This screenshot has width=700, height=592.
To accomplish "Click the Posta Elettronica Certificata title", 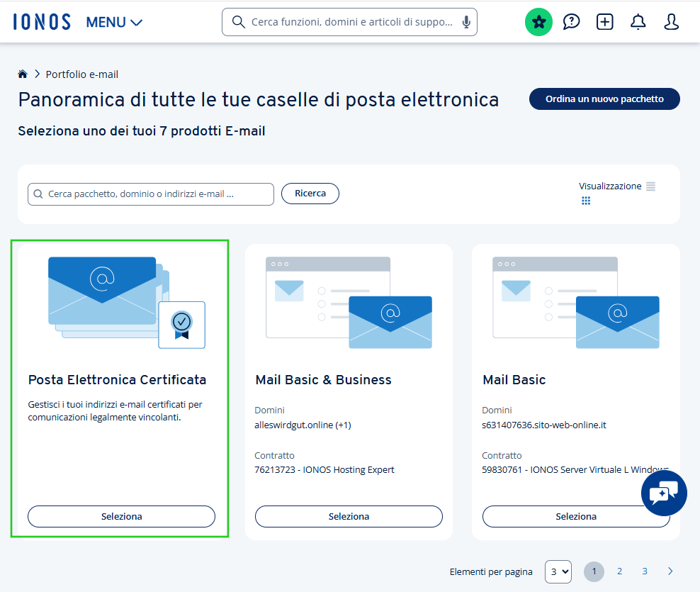I will pyautogui.click(x=117, y=380).
